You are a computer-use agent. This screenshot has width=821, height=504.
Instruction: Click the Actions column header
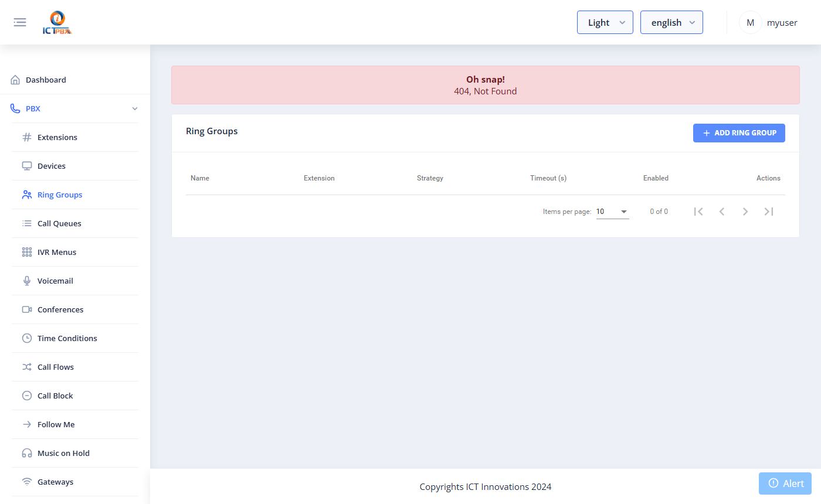(768, 178)
